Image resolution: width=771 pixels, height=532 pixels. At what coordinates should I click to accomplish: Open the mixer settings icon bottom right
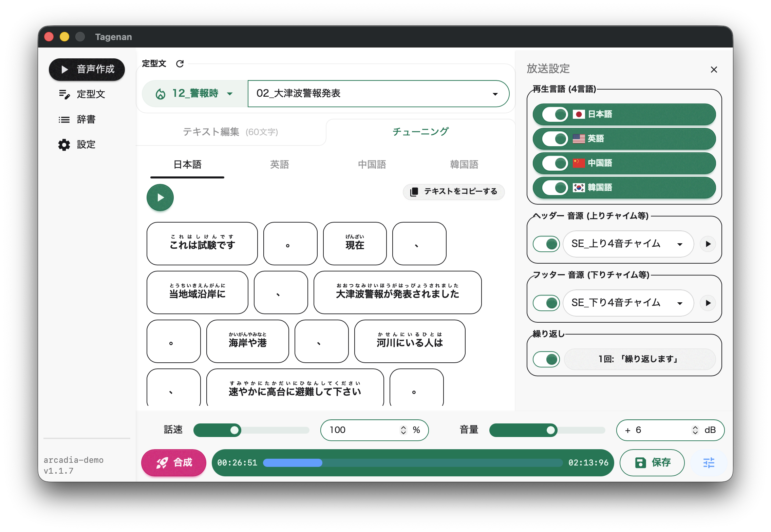(x=709, y=462)
